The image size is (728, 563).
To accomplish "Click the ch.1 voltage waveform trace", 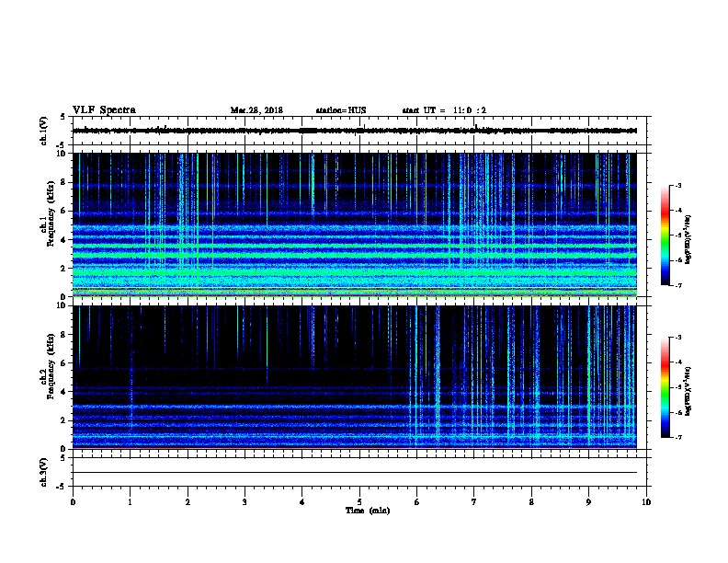I will [355, 131].
